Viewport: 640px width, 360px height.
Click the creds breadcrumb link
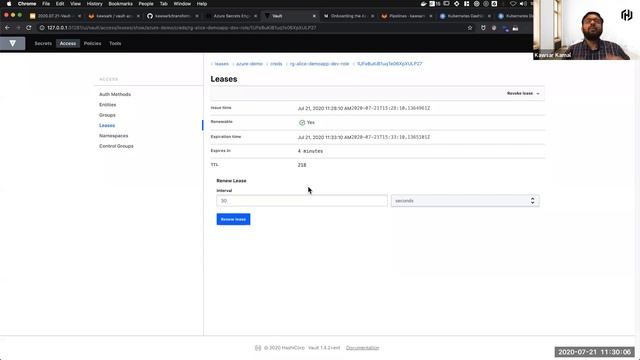point(276,64)
